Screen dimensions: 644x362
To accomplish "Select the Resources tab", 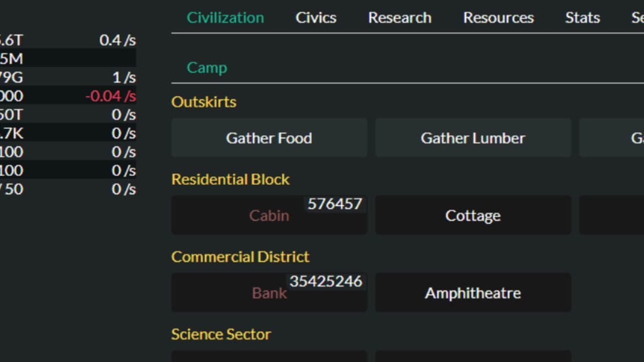I will pyautogui.click(x=498, y=17).
